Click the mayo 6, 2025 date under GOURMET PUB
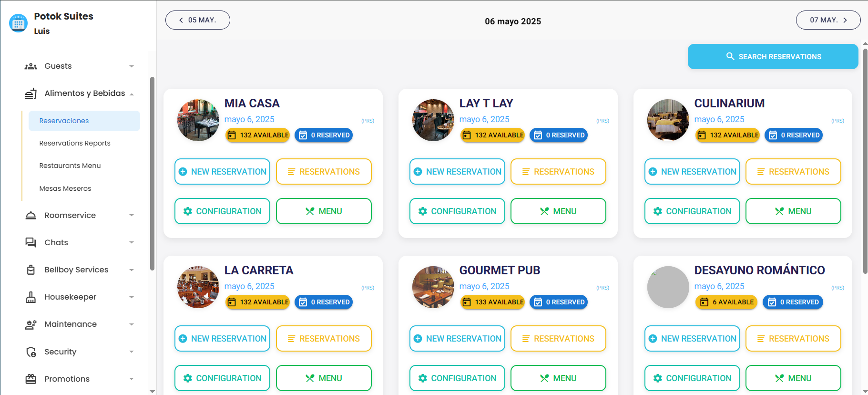This screenshot has width=868, height=395. click(484, 286)
